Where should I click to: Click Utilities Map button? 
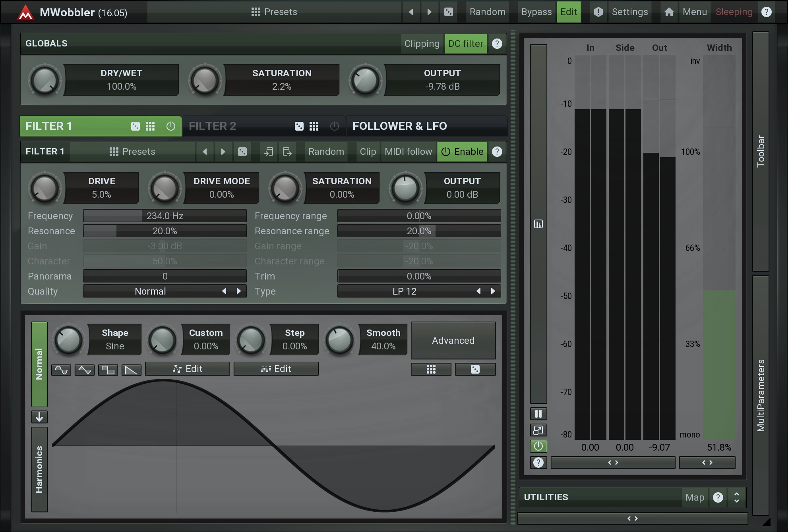coord(695,497)
